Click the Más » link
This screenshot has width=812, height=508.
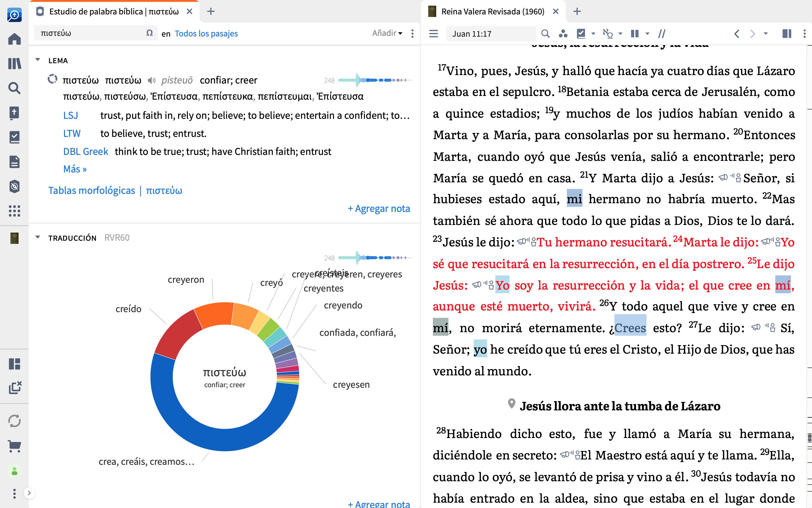[x=75, y=169]
